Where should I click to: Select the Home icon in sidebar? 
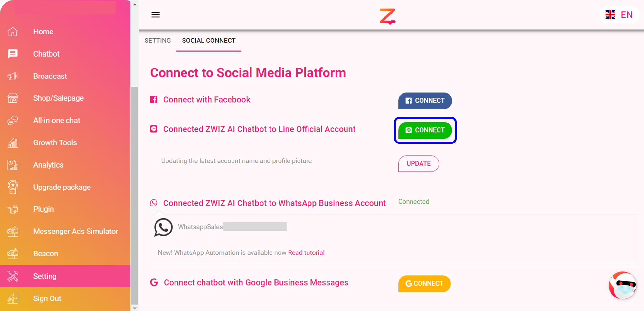point(12,31)
